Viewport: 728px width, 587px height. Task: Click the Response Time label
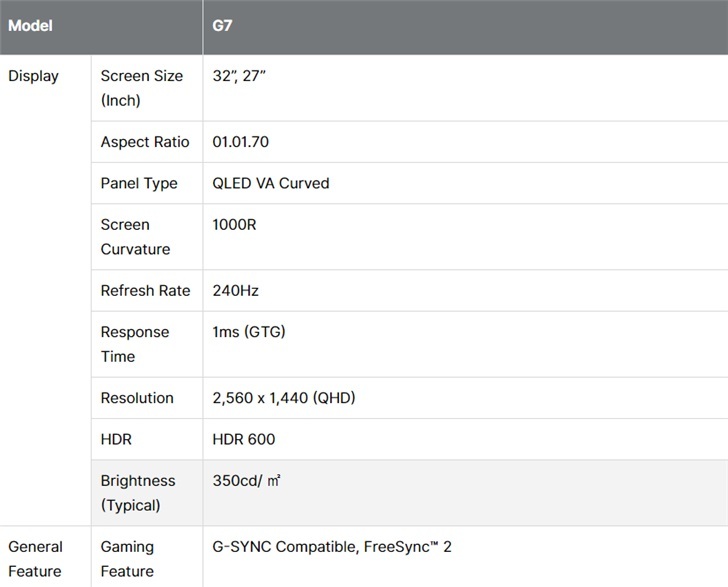[135, 344]
